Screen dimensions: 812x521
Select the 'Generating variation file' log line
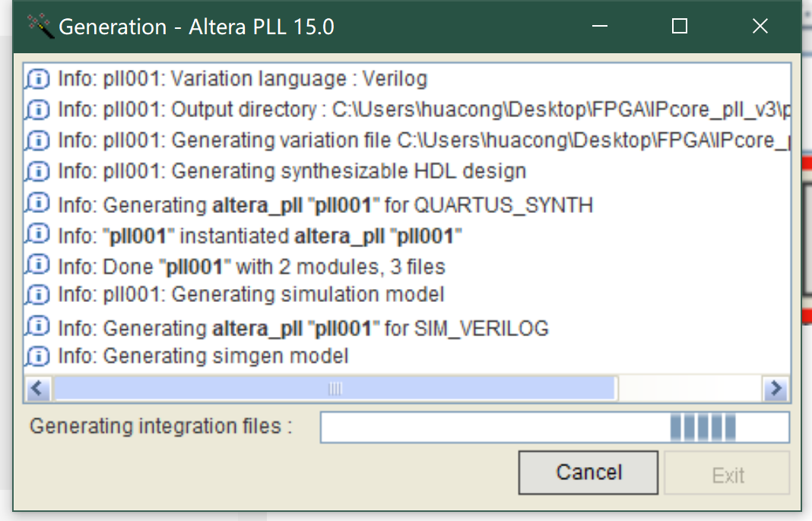tap(423, 141)
